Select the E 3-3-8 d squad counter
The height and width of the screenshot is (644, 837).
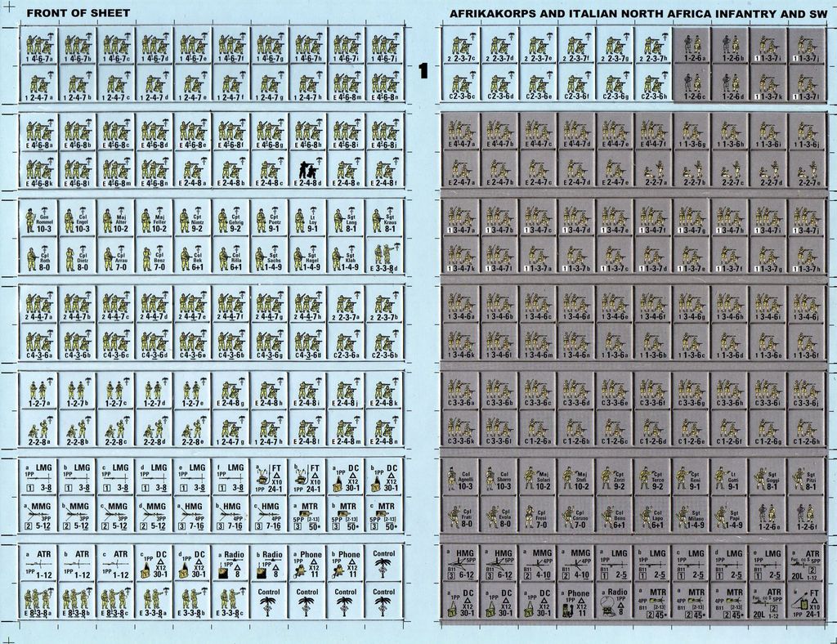(384, 257)
